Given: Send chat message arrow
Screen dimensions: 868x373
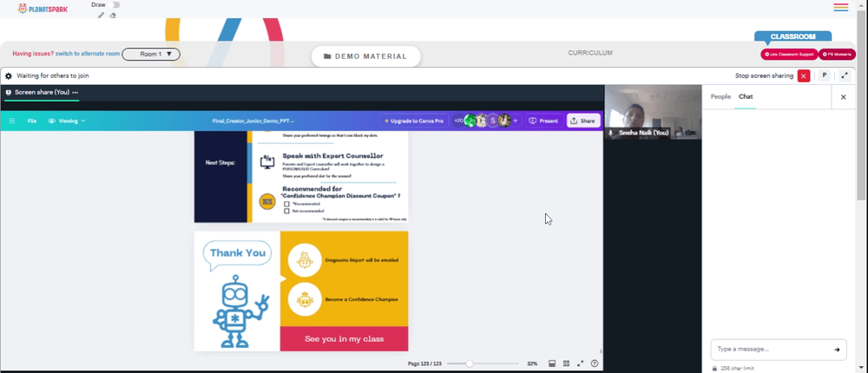Looking at the screenshot, I should click(837, 350).
